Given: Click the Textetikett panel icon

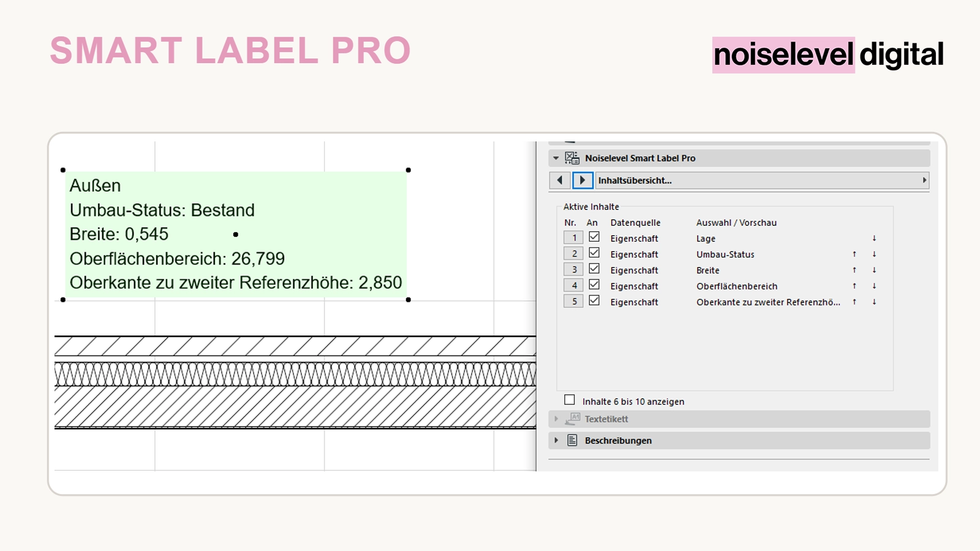Looking at the screenshot, I should click(572, 419).
